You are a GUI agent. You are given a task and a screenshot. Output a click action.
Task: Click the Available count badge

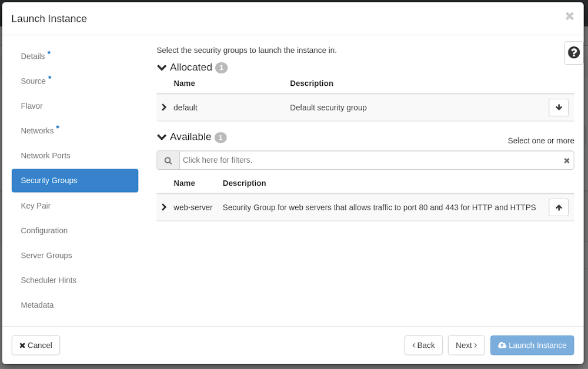point(220,137)
